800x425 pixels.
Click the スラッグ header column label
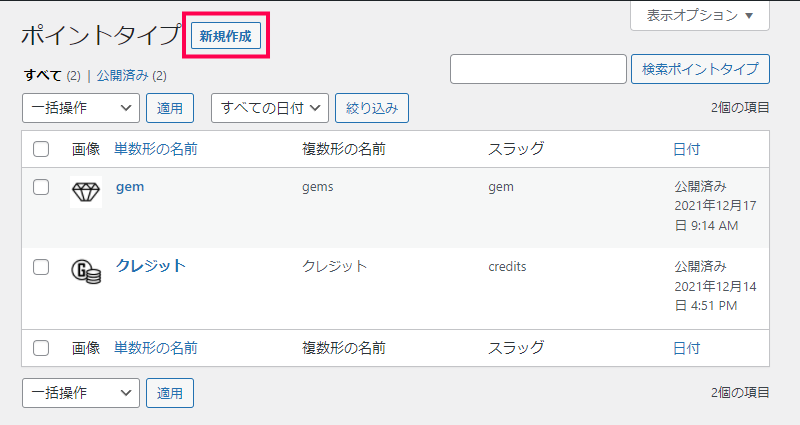(516, 149)
